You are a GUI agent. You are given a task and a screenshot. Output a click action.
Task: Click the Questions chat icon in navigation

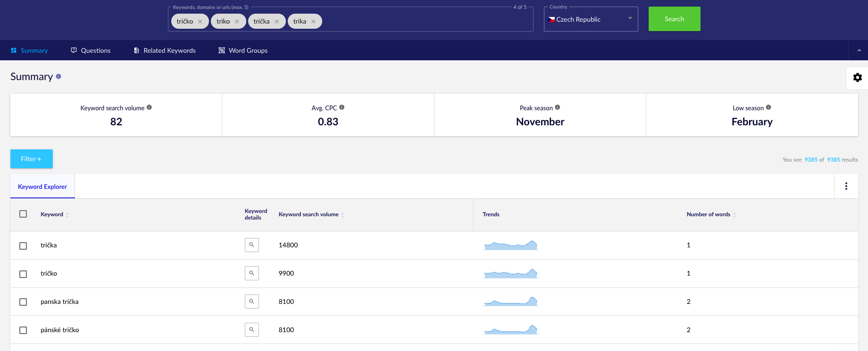[x=74, y=50]
